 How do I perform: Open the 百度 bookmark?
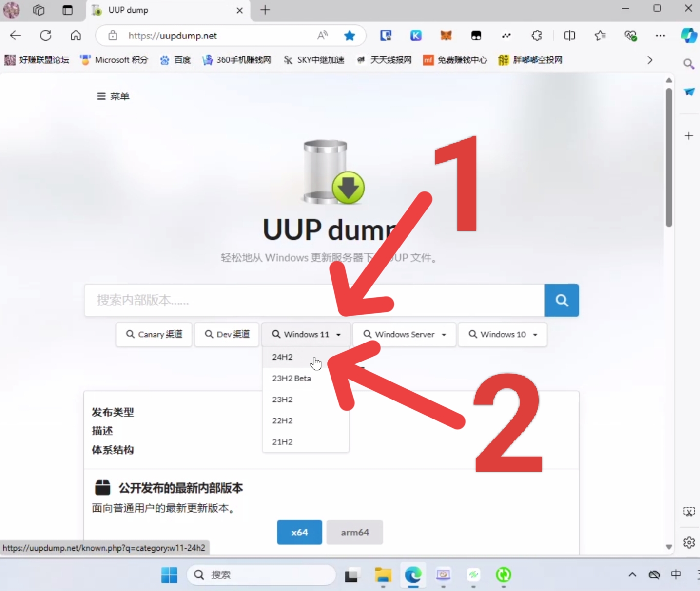coord(175,60)
